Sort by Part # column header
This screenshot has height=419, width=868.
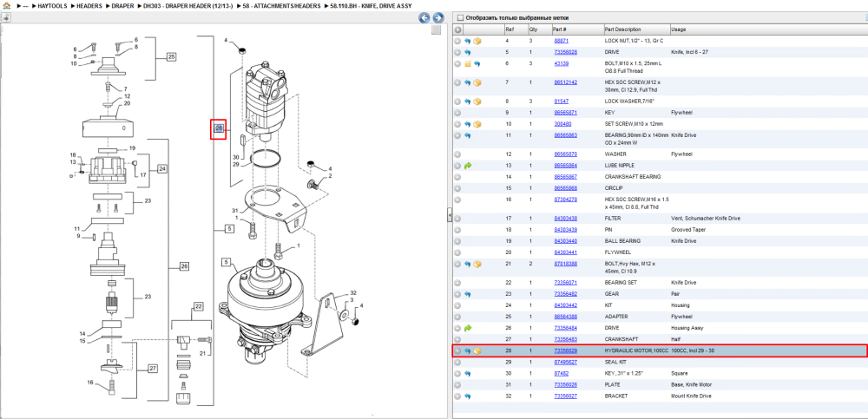pos(559,29)
